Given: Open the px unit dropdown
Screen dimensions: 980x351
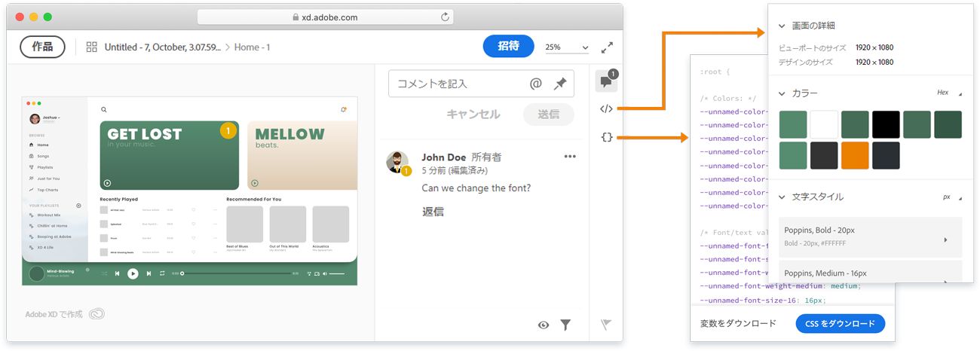Looking at the screenshot, I should 953,197.
